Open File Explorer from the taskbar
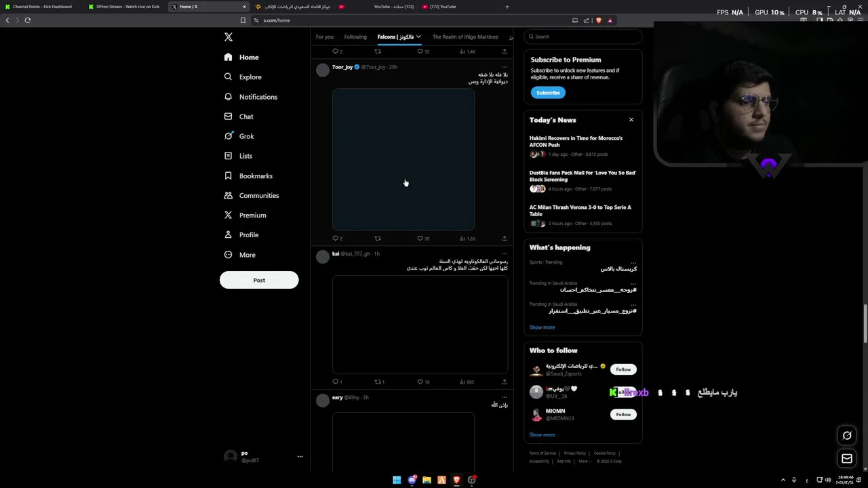Viewport: 868px width, 488px height. point(427,480)
